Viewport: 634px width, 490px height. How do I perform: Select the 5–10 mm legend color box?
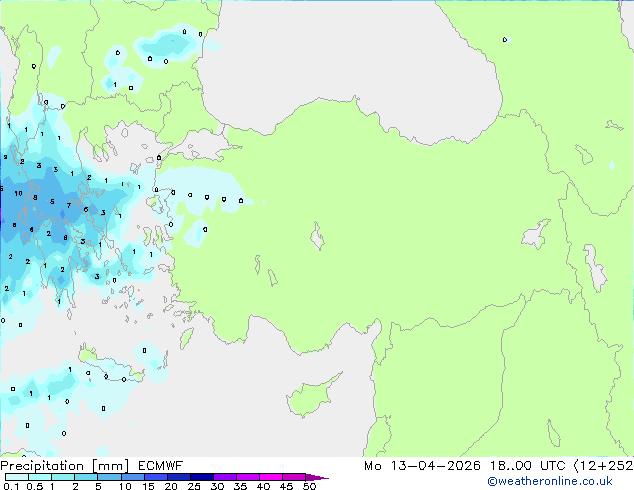tap(109, 477)
